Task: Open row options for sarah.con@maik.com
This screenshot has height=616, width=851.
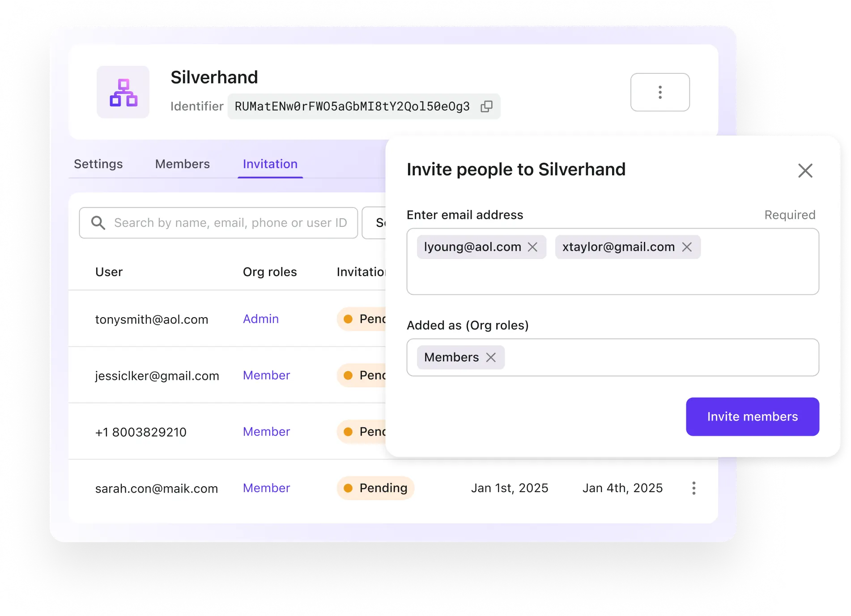Action: 694,488
